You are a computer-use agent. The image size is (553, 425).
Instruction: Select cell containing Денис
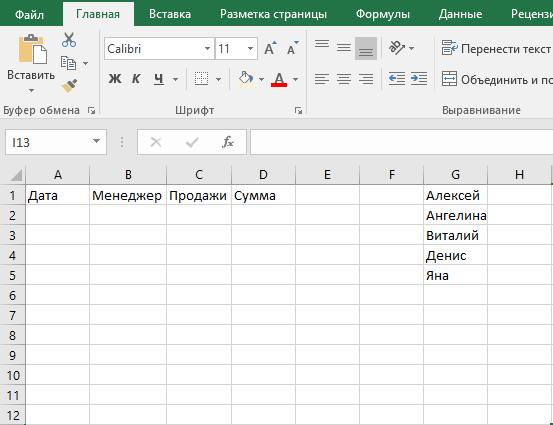[x=455, y=255]
